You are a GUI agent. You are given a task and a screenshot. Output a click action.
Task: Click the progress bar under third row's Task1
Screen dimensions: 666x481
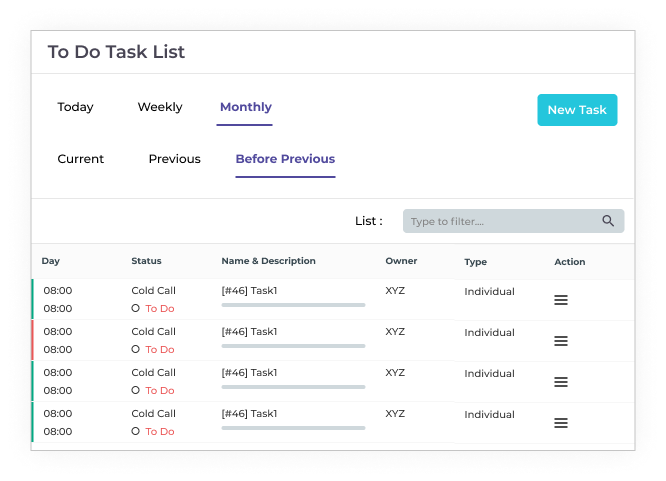293,387
